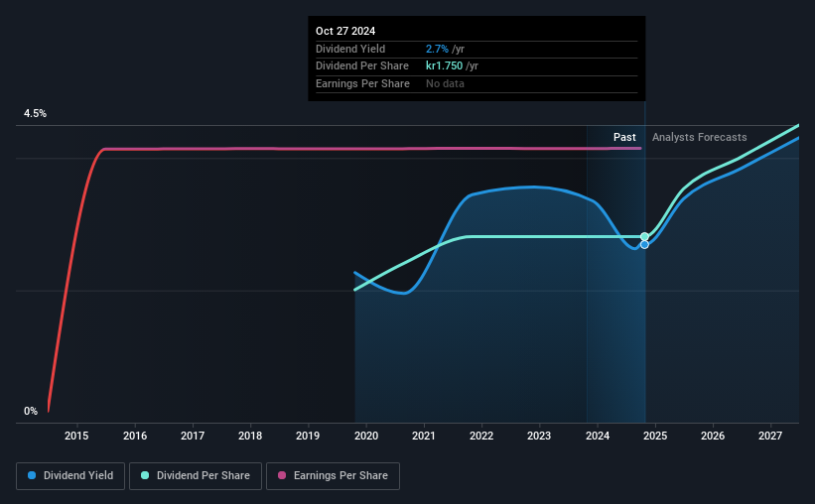
Task: Select the Analysts Forecasts section label
Action: [x=700, y=137]
